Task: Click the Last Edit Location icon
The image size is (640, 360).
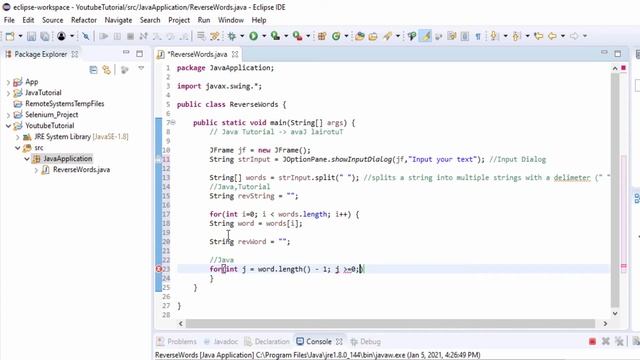Action: pyautogui.click(x=538, y=36)
